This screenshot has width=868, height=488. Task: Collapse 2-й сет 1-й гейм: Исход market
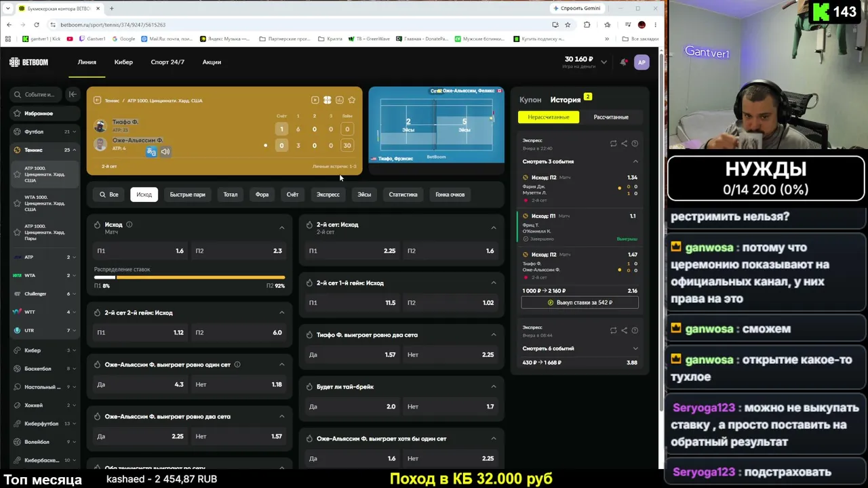[x=493, y=283]
